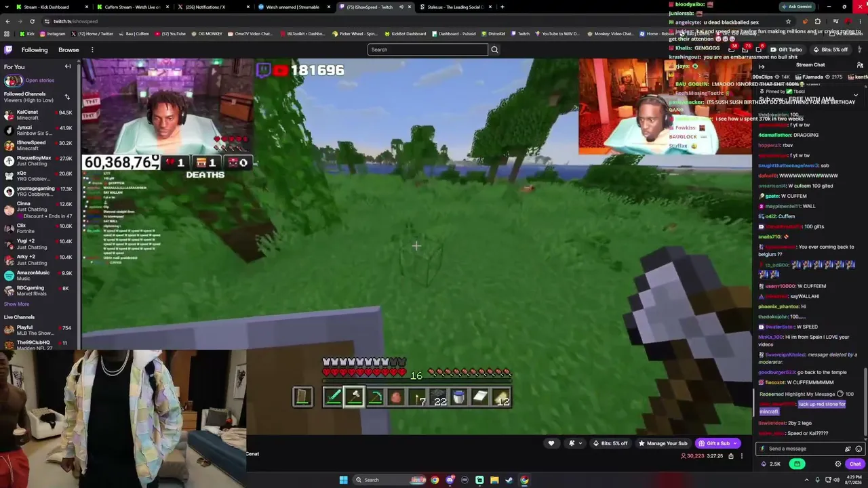Viewport: 868px width, 488px height.
Task: Open Clix channel in the sidebar
Action: (x=40, y=228)
